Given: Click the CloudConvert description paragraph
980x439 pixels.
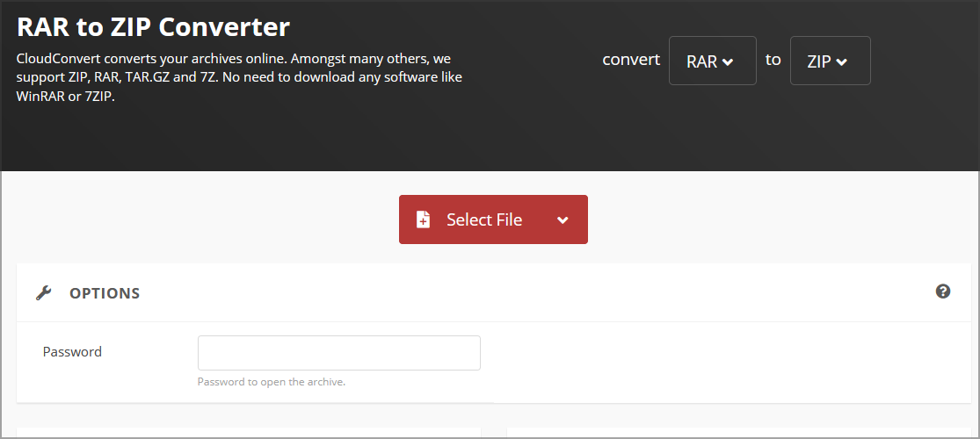Looking at the screenshot, I should 239,77.
